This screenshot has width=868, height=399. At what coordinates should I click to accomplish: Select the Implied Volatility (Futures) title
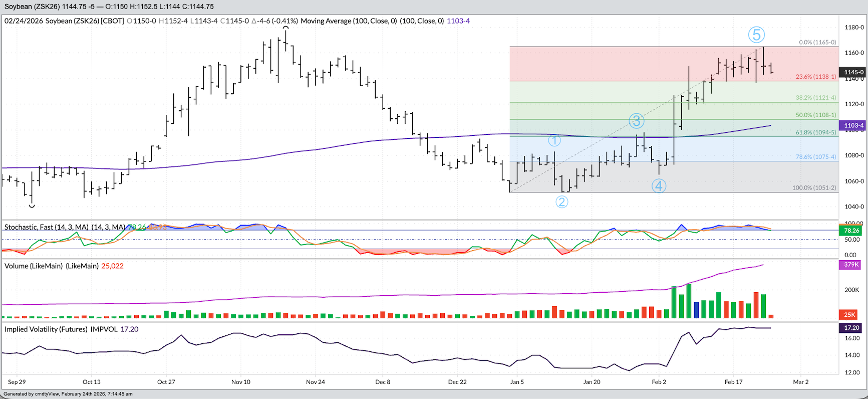61,329
